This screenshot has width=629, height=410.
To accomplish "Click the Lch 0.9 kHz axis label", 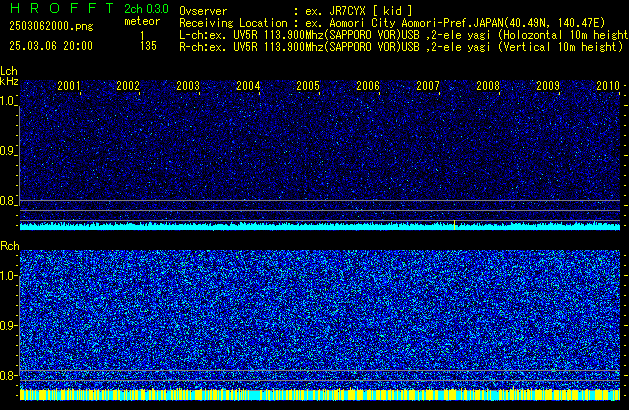I will (x=8, y=151).
